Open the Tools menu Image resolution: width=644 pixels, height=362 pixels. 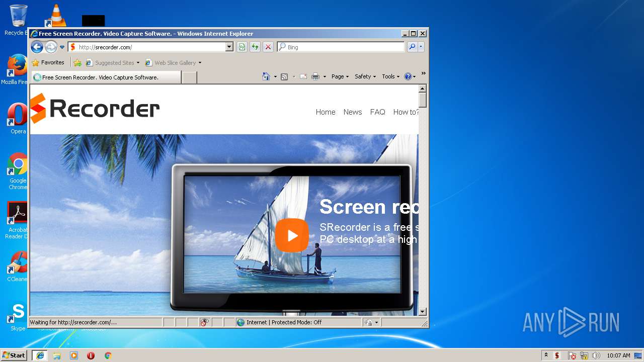391,76
